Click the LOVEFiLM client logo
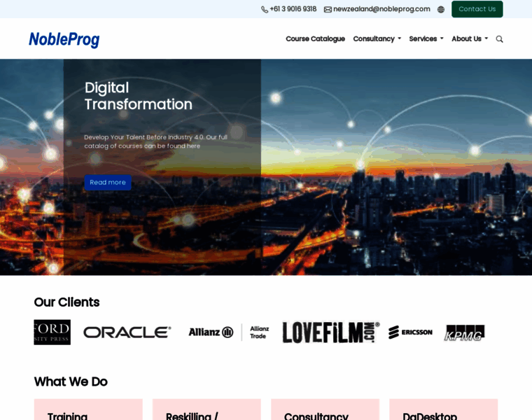532x420 pixels. tap(331, 332)
